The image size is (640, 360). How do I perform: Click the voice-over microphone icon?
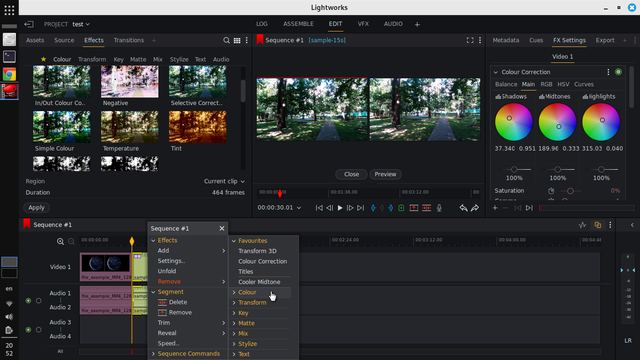[439, 208]
